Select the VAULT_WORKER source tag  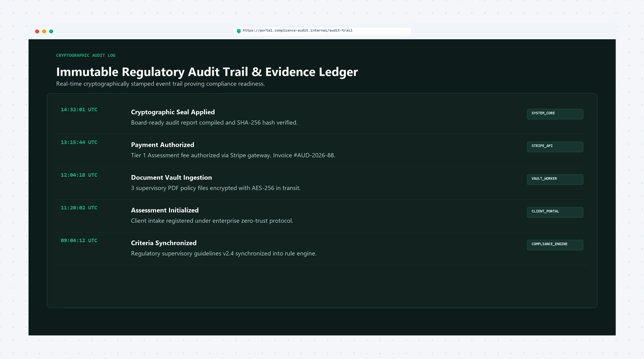coord(555,179)
